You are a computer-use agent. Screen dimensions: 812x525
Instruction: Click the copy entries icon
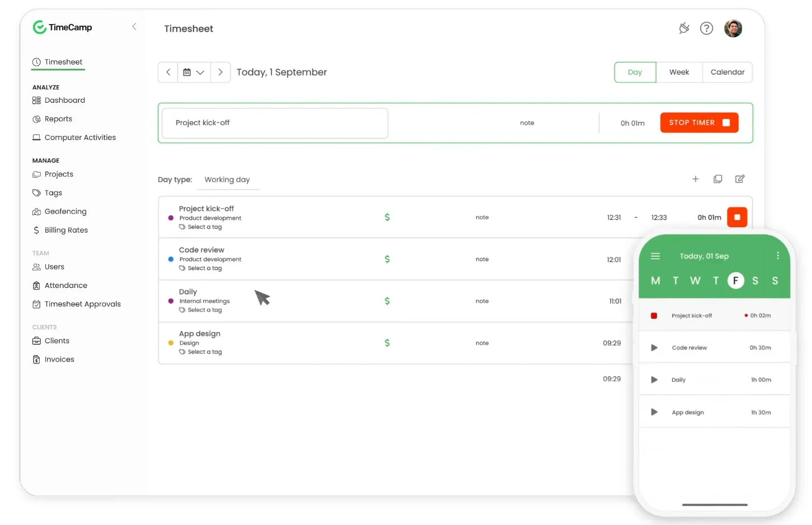pos(717,179)
